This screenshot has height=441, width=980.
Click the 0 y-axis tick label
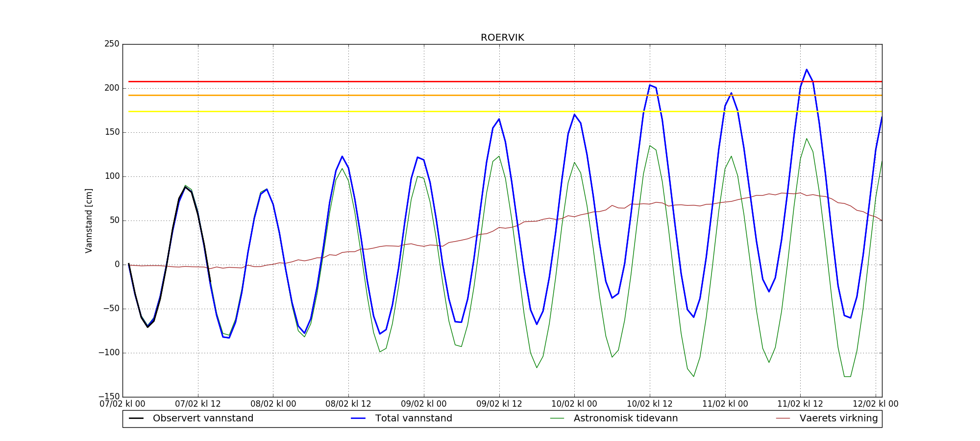[x=117, y=265]
